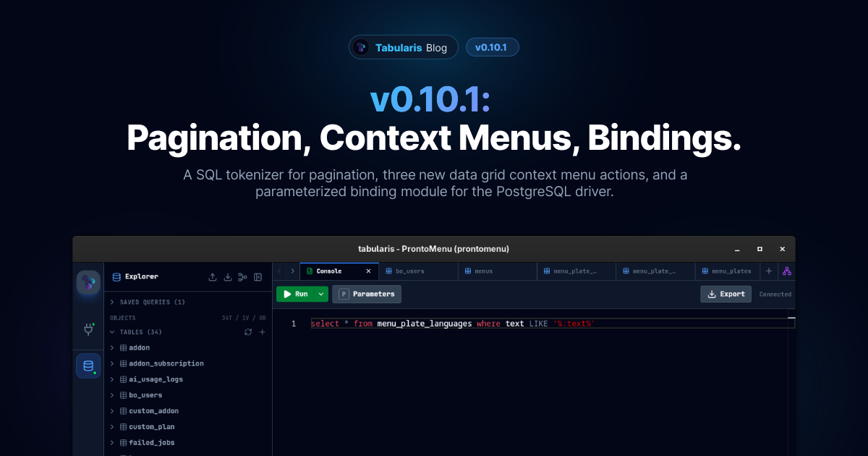
Task: Click the v0.10.1 version badge
Action: (x=493, y=47)
